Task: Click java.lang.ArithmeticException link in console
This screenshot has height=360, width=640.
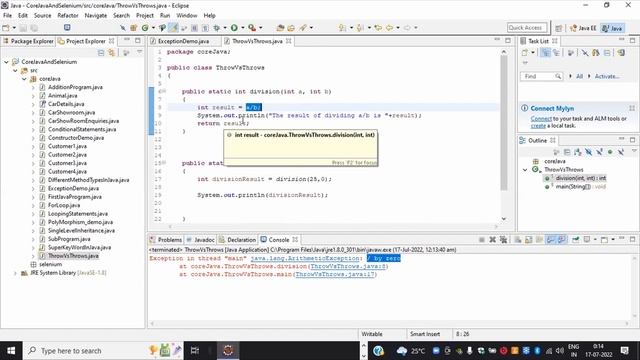Action: coord(305,258)
